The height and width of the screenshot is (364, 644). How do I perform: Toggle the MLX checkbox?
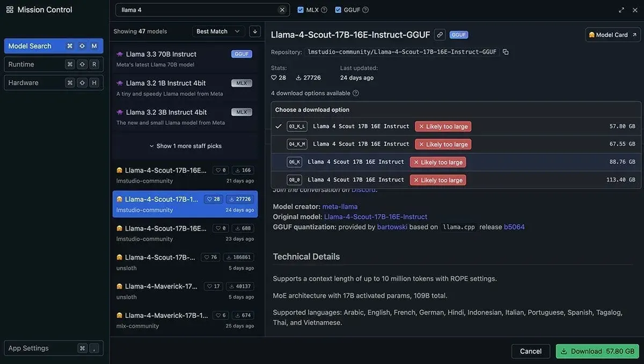[301, 10]
